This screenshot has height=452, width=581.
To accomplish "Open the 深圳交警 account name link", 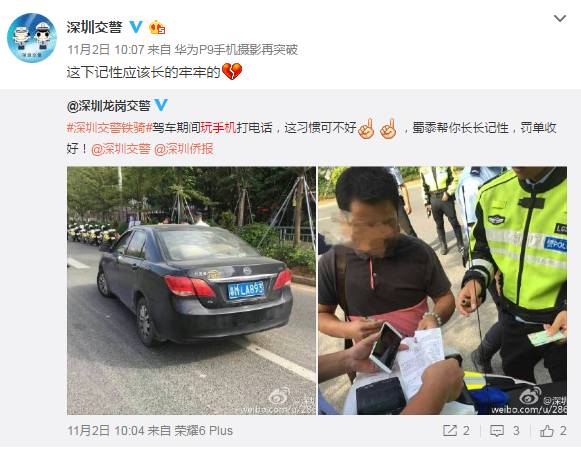I will tap(94, 27).
